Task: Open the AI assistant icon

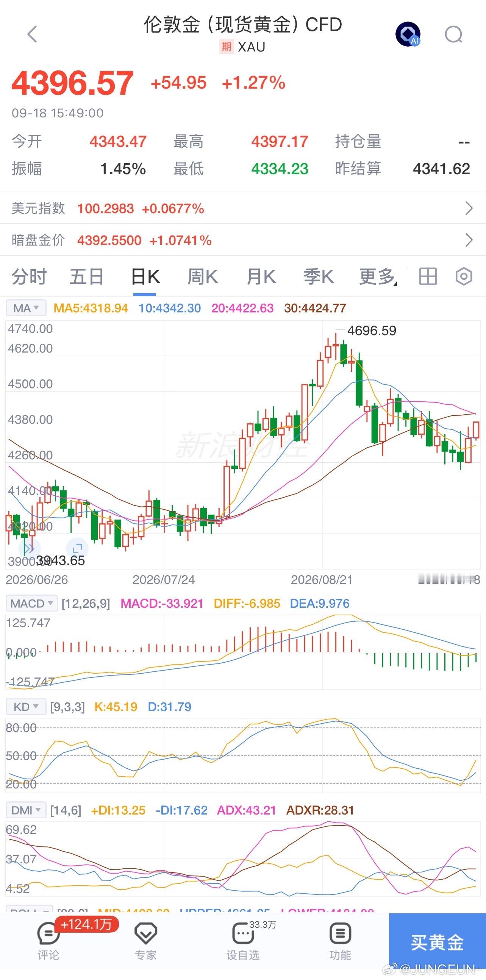Action: pyautogui.click(x=408, y=34)
